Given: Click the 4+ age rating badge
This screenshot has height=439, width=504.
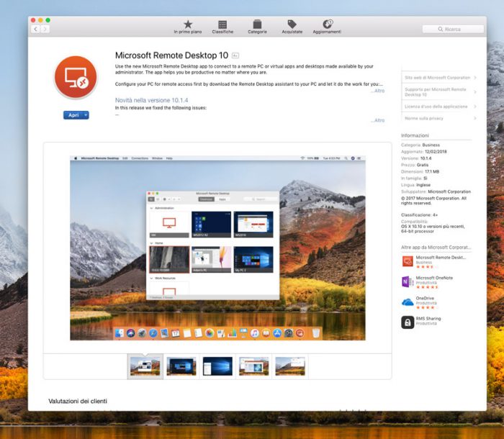Looking at the screenshot, I should pos(235,55).
